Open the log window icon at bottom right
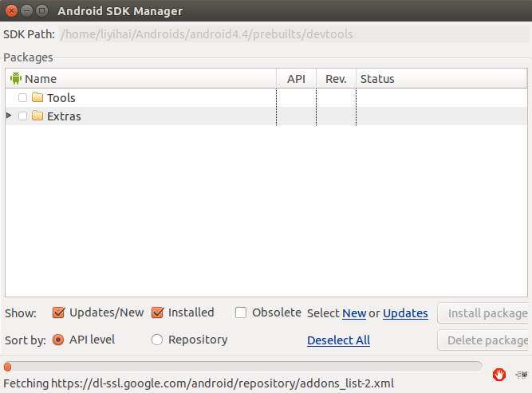The height and width of the screenshot is (393, 532). coord(522,375)
